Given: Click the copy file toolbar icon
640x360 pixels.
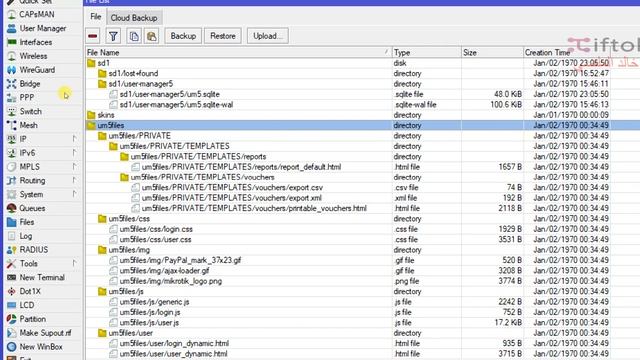Looking at the screenshot, I should point(134,36).
